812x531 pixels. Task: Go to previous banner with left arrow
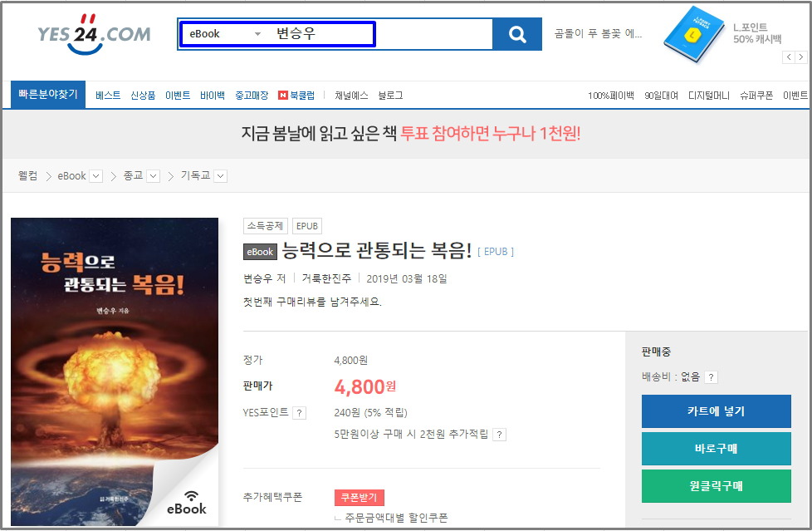789,57
